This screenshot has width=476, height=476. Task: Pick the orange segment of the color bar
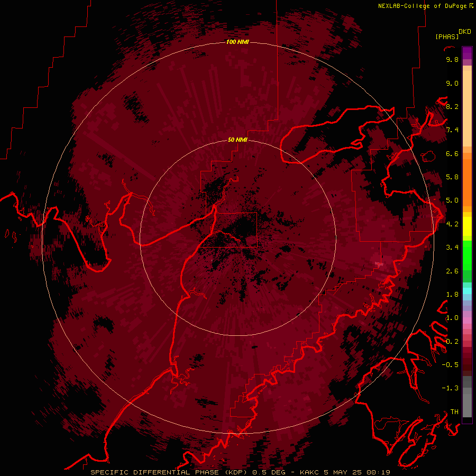pyautogui.click(x=467, y=182)
